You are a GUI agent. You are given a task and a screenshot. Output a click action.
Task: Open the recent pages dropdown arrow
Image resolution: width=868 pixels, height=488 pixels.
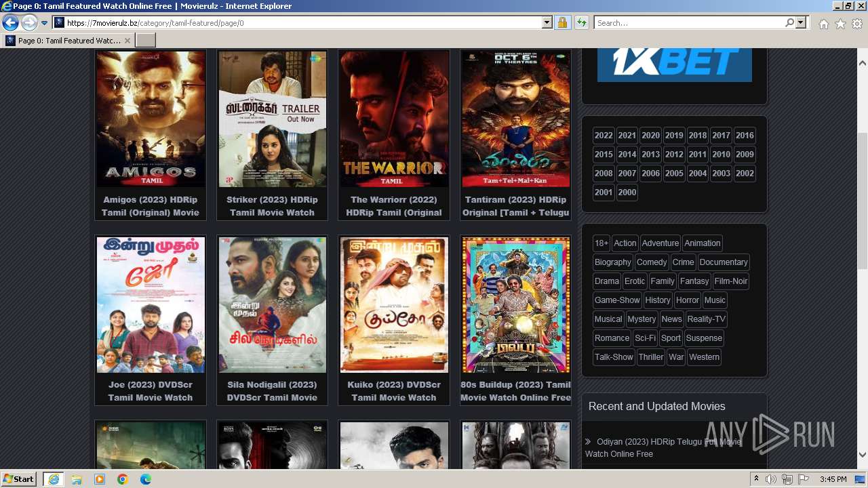(x=44, y=23)
